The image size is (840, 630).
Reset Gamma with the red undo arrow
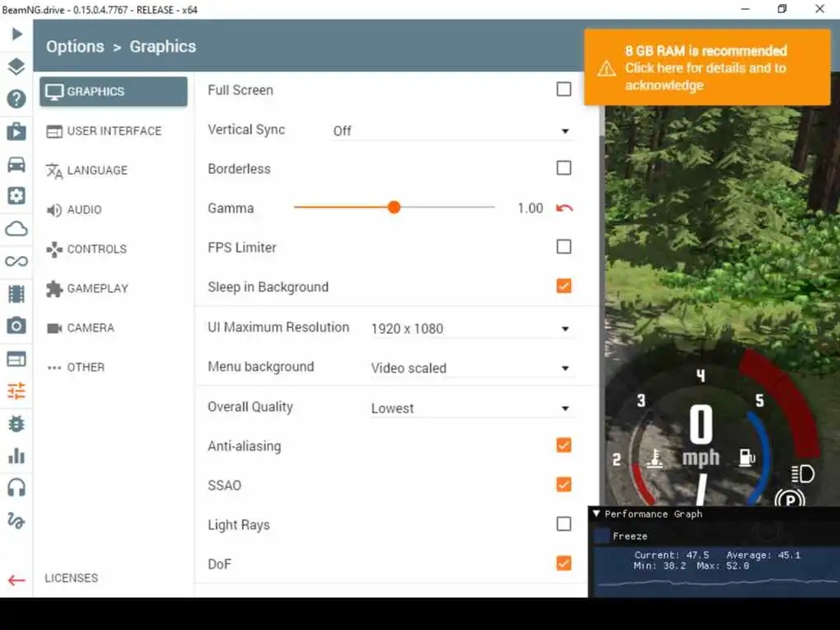click(x=564, y=208)
